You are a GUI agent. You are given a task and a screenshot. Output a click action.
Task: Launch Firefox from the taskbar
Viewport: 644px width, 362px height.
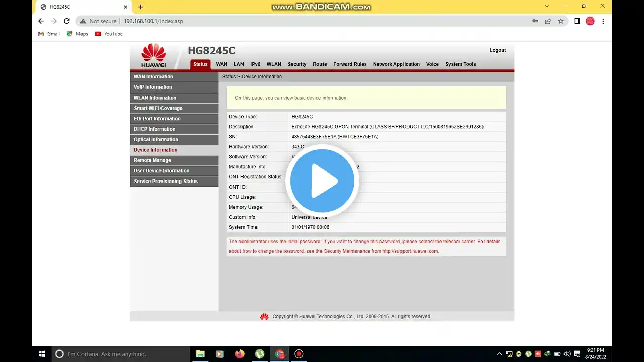click(239, 354)
